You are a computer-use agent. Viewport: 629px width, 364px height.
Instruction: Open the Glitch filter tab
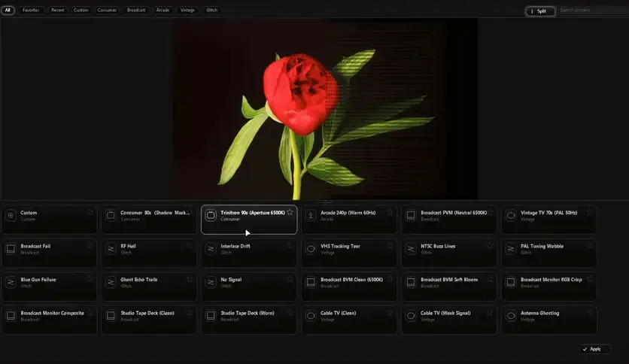[212, 10]
